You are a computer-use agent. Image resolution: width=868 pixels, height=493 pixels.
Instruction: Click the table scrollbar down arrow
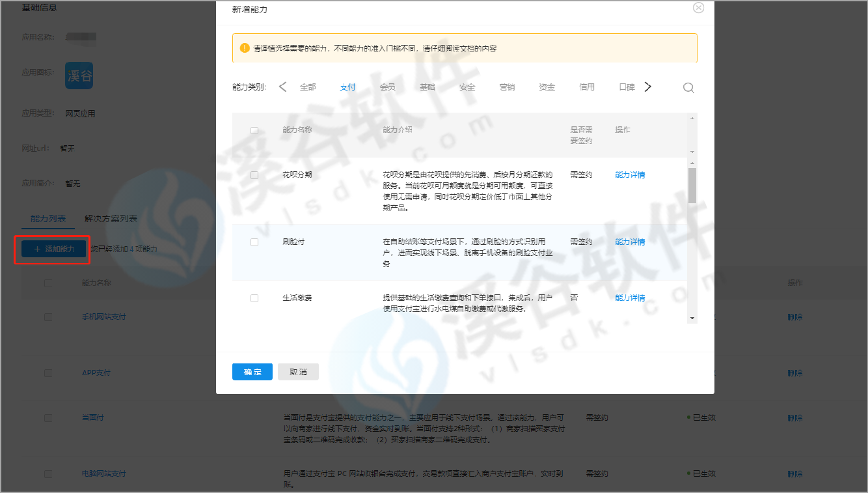click(692, 318)
